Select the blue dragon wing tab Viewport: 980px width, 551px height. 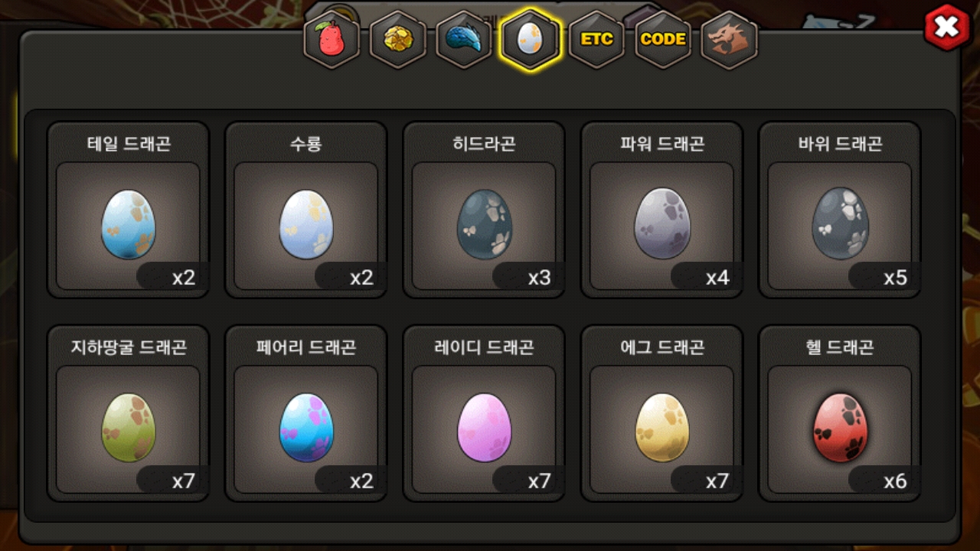tap(464, 39)
